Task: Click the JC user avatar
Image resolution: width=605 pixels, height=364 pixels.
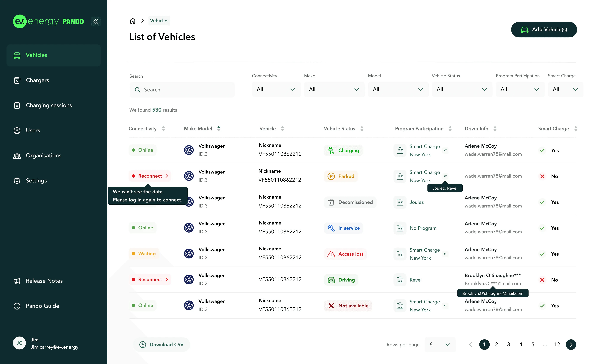Action: (x=19, y=343)
